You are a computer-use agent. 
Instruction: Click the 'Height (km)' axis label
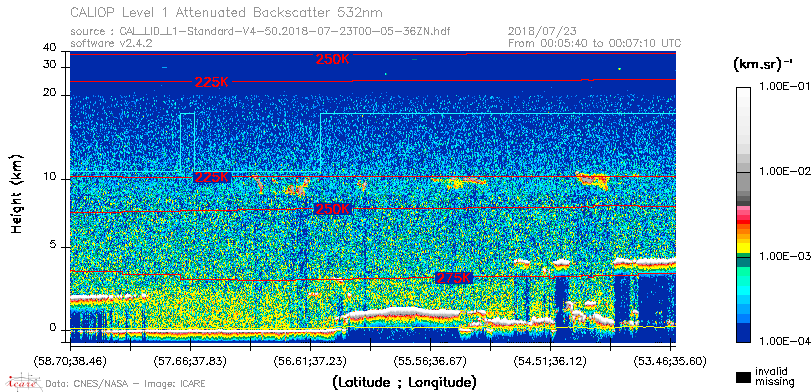(x=18, y=193)
